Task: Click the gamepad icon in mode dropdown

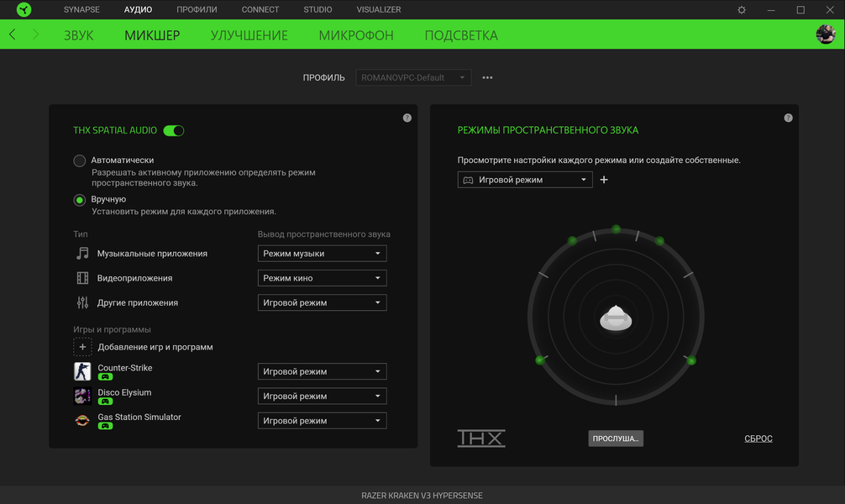Action: tap(469, 180)
